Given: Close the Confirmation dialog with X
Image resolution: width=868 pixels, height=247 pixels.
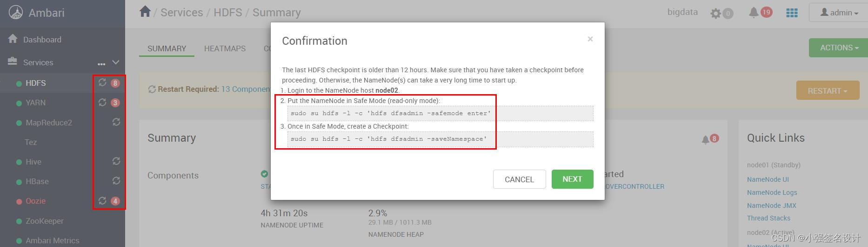Looking at the screenshot, I should (x=590, y=39).
